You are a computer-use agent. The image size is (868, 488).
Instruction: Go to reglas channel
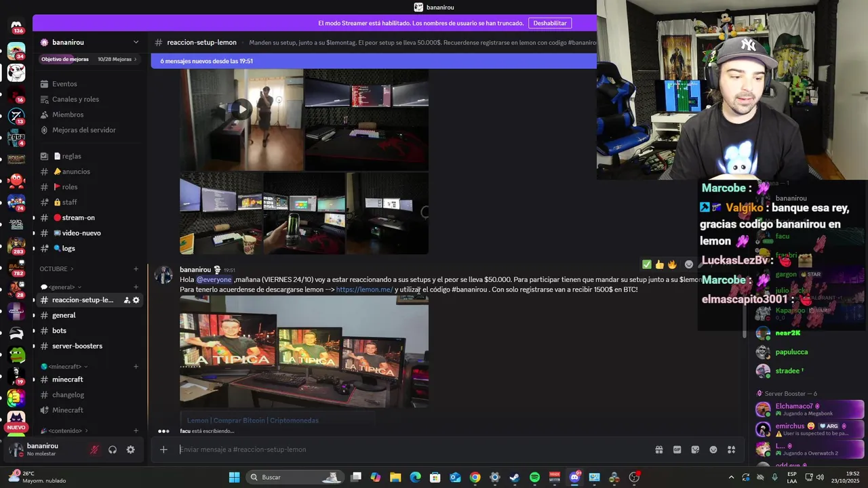(90, 156)
